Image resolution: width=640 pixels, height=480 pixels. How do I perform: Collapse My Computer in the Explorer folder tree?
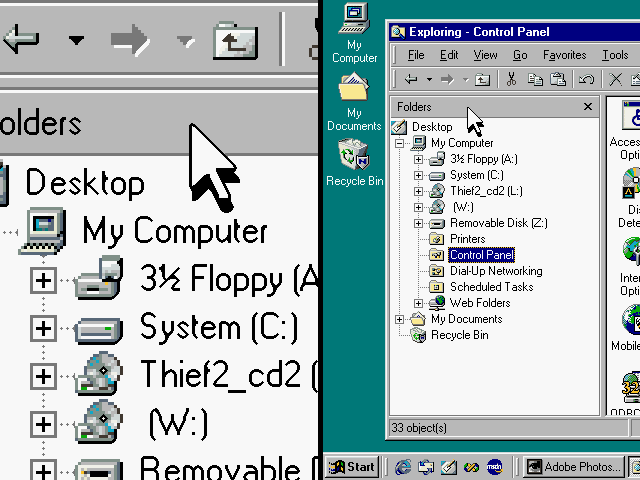(400, 143)
